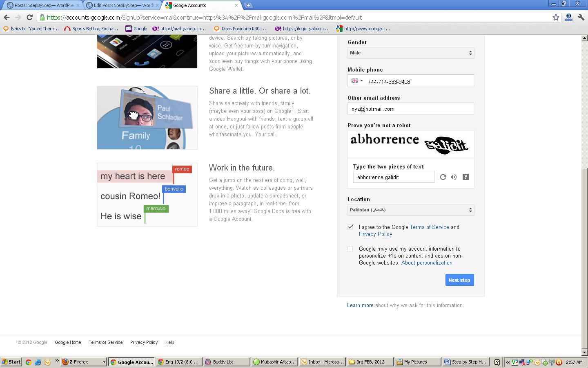
Task: Click the CAPTCHA refresh icon
Action: (x=443, y=177)
